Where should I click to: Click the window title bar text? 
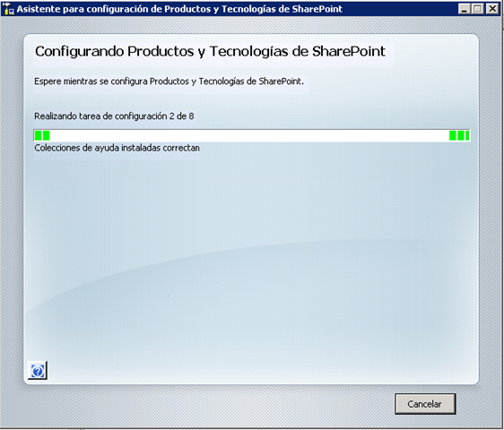coord(179,9)
